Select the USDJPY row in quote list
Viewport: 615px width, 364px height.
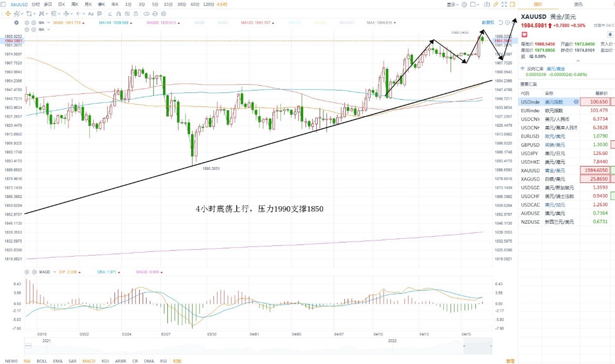point(566,153)
